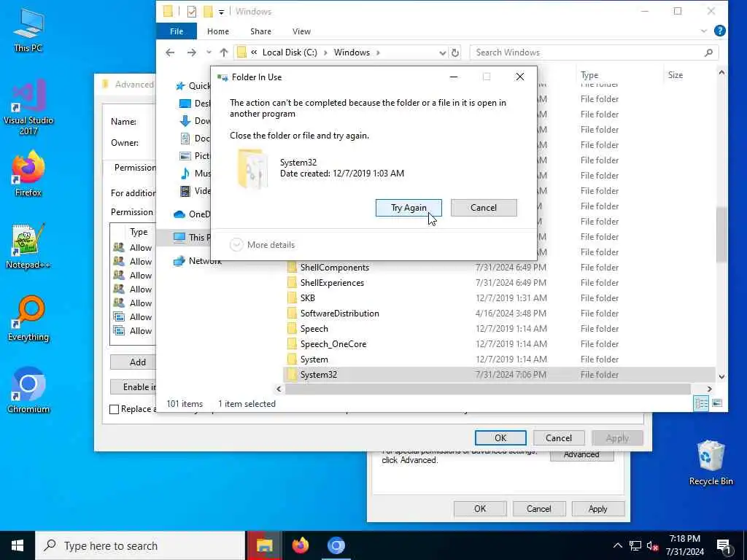Select OneDrive in navigation pane
The image size is (747, 560).
pos(192,214)
